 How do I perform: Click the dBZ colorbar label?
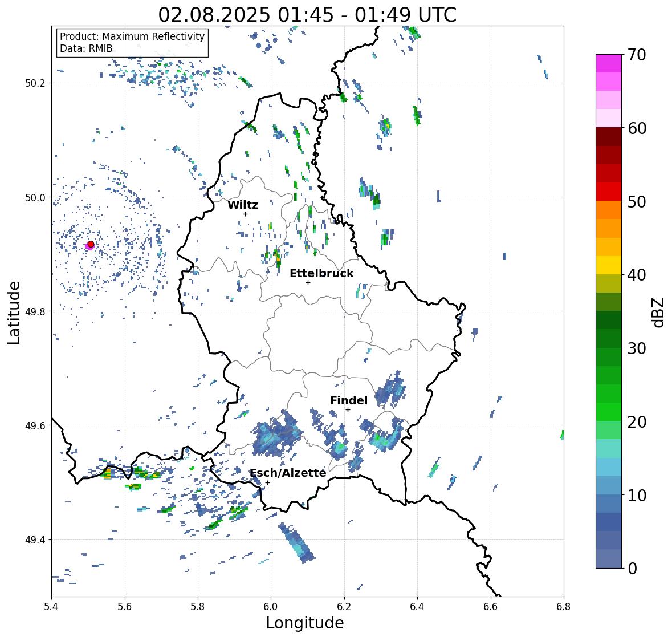coord(659,312)
